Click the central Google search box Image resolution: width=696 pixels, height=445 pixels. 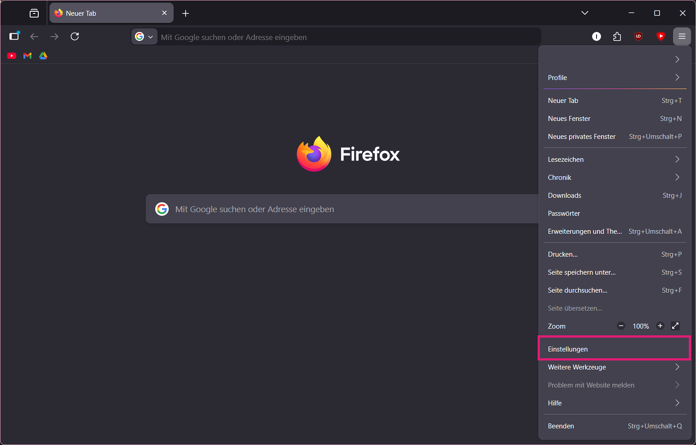tap(342, 209)
